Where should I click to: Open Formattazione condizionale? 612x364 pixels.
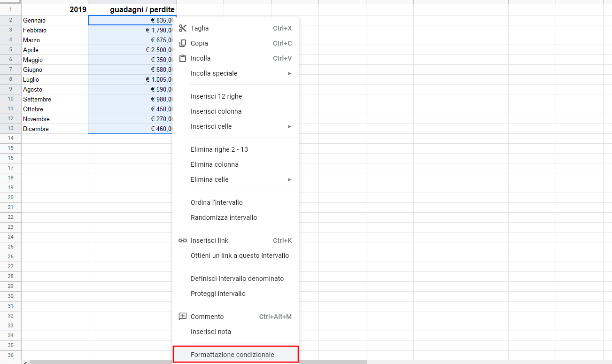click(x=232, y=355)
